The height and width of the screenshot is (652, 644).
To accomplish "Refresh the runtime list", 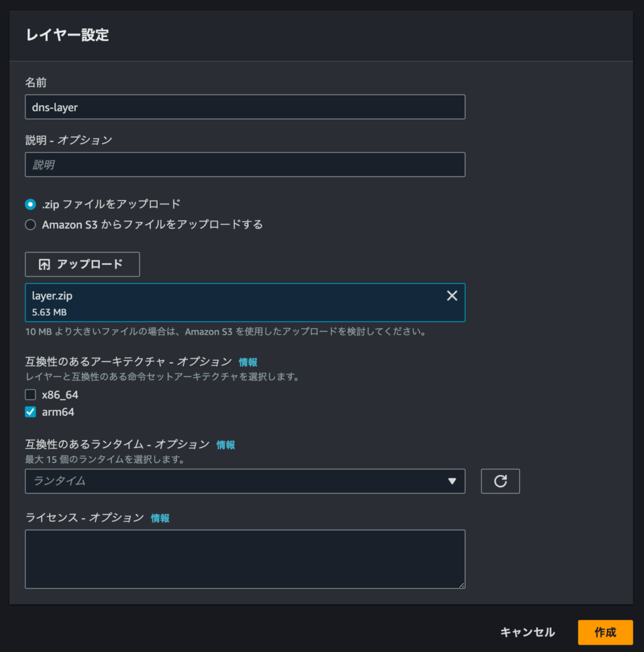I will [x=500, y=481].
